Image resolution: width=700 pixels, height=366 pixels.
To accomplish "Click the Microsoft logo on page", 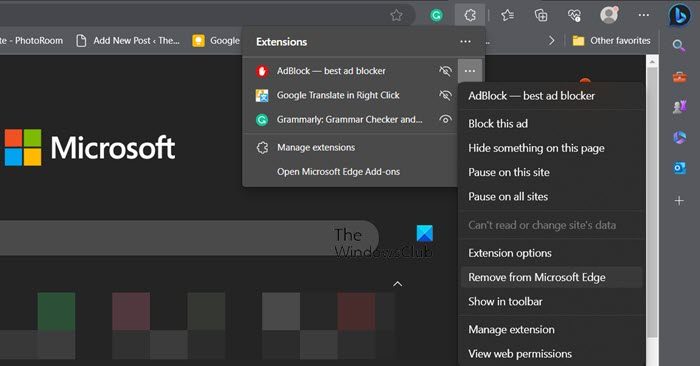I will pyautogui.click(x=90, y=148).
